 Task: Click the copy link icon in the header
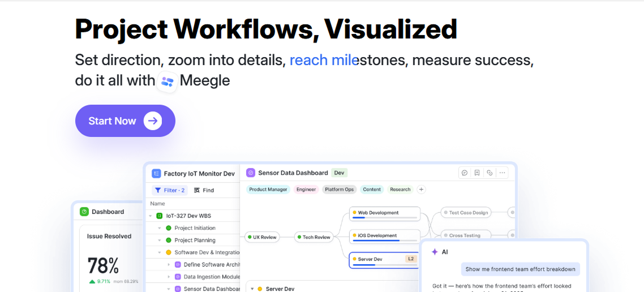click(490, 173)
